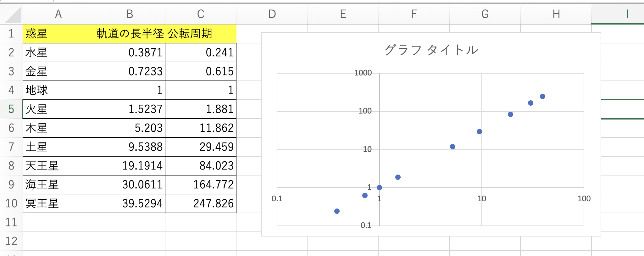Select column A header
Viewport: 644px width, 256px height.
(x=58, y=14)
